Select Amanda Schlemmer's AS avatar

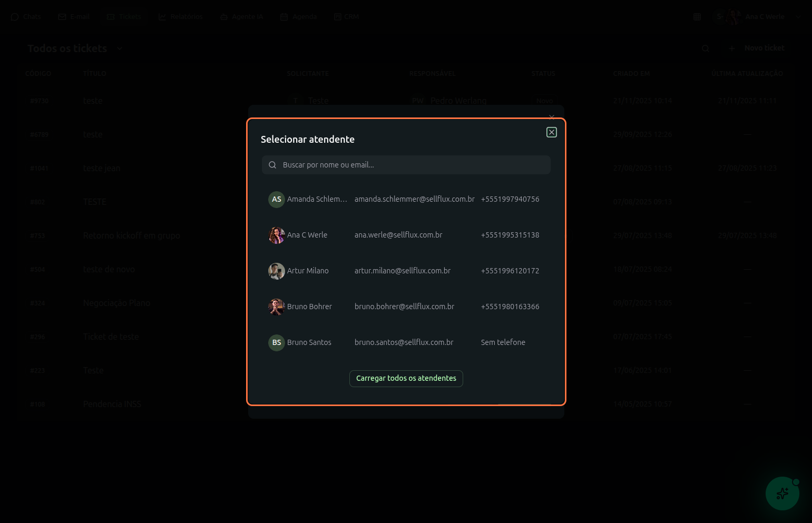[277, 200]
